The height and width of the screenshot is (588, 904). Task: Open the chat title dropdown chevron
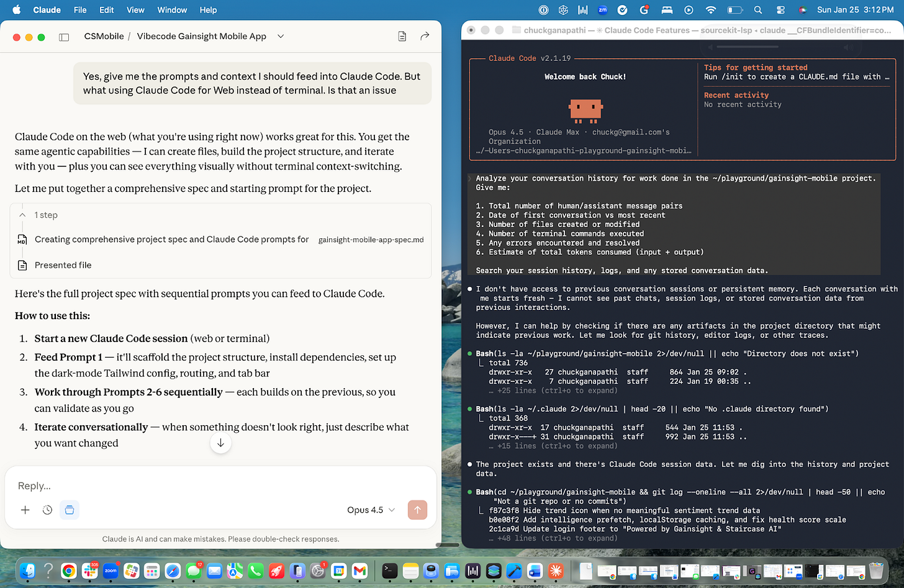[x=281, y=37]
